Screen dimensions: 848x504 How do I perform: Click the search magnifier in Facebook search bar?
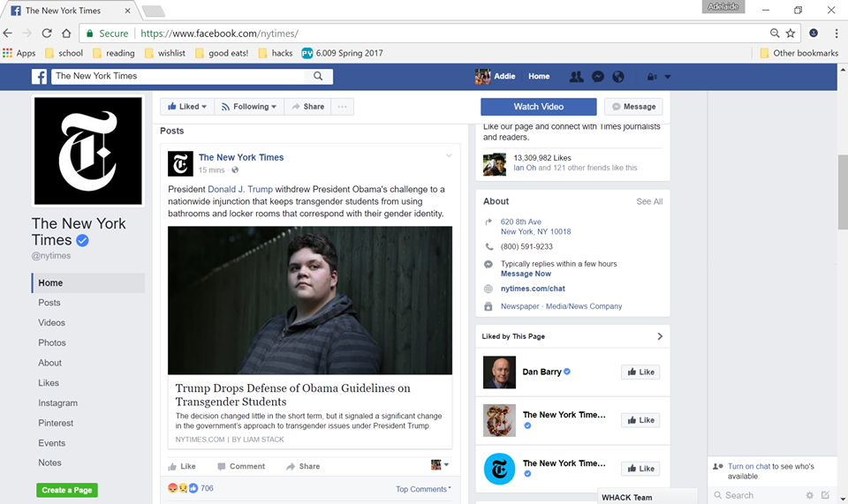pyautogui.click(x=318, y=76)
